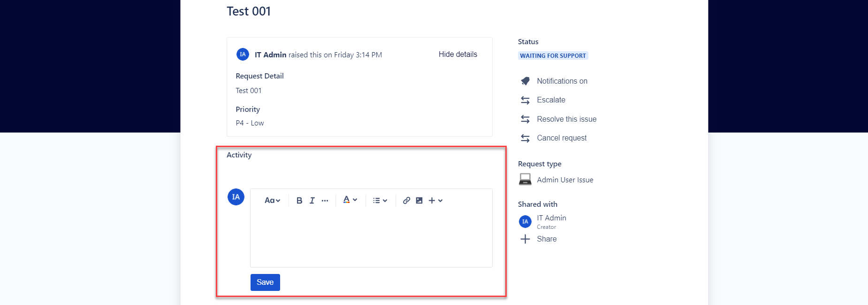Click the Cancel request arrows icon
868x305 pixels.
[525, 138]
